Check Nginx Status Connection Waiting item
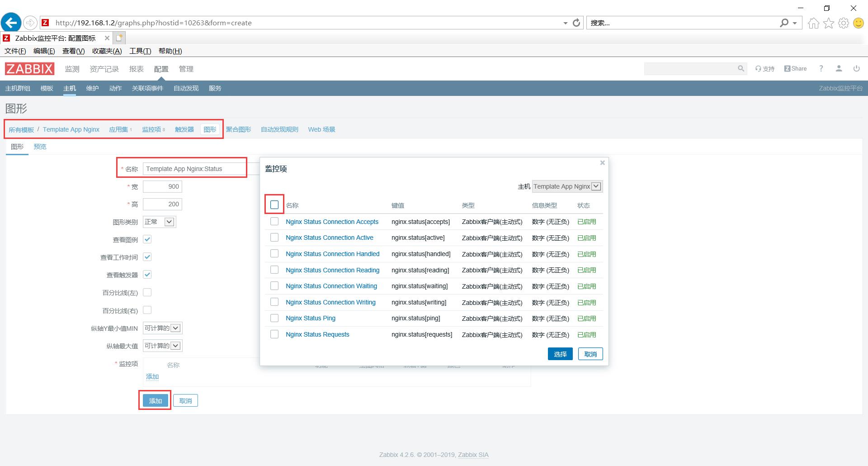868x466 pixels. [274, 286]
